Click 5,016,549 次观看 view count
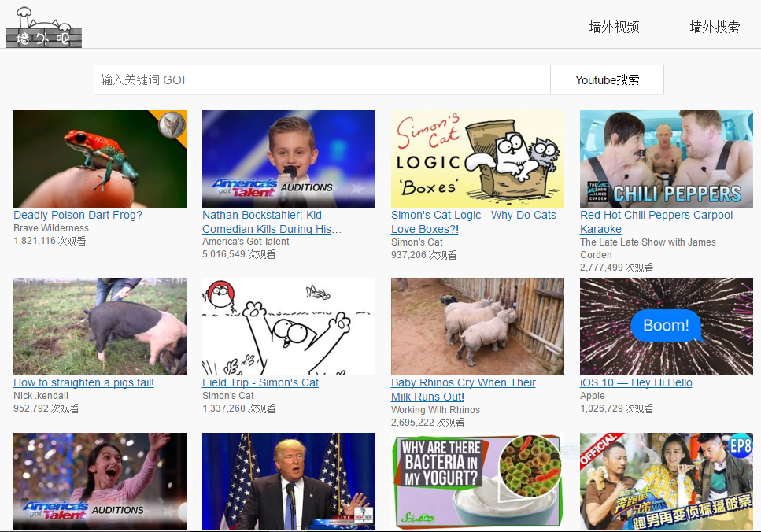 click(x=238, y=254)
